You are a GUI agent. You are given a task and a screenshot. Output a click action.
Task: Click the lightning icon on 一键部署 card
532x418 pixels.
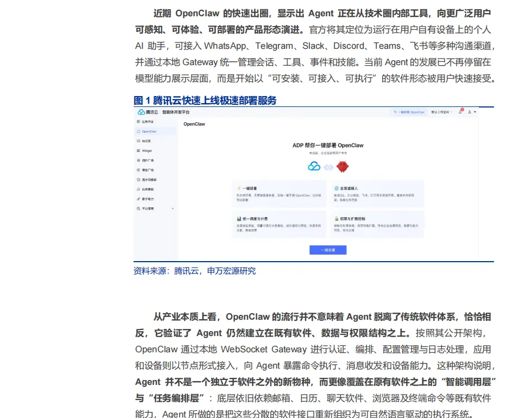click(239, 188)
